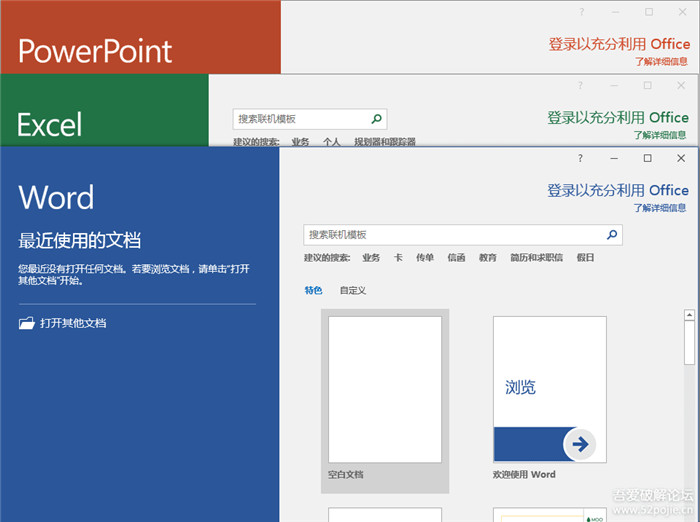This screenshot has height=522, width=700.
Task: Click suggested search 规划器和跟踪器 in Excel window
Action: click(385, 142)
